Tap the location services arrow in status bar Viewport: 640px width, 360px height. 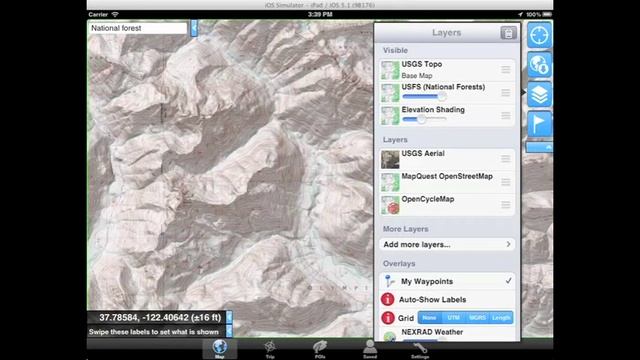pos(520,14)
